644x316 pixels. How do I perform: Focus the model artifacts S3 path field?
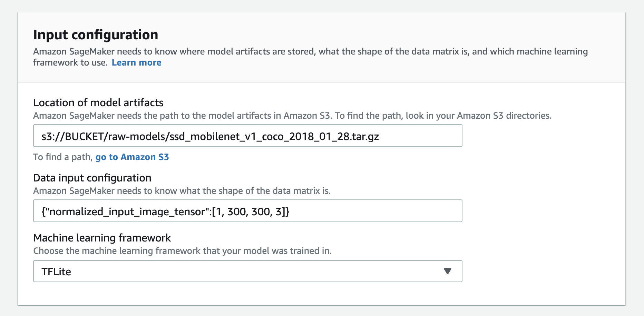[x=247, y=136]
